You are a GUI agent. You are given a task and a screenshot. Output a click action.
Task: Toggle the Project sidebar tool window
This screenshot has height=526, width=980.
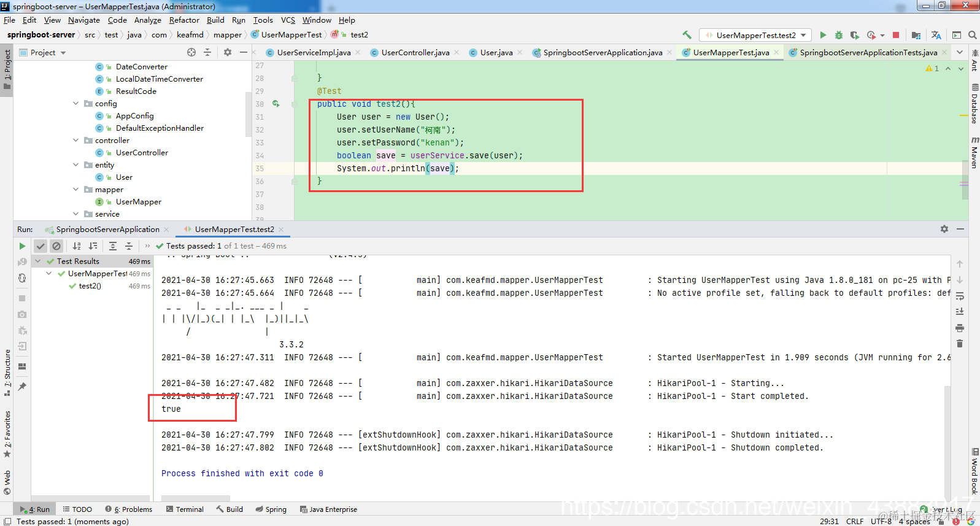point(7,69)
